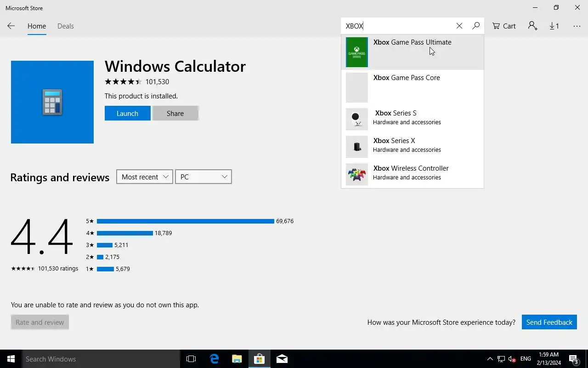This screenshot has height=368, width=588.
Task: Open the account sign-in icon
Action: 532,26
